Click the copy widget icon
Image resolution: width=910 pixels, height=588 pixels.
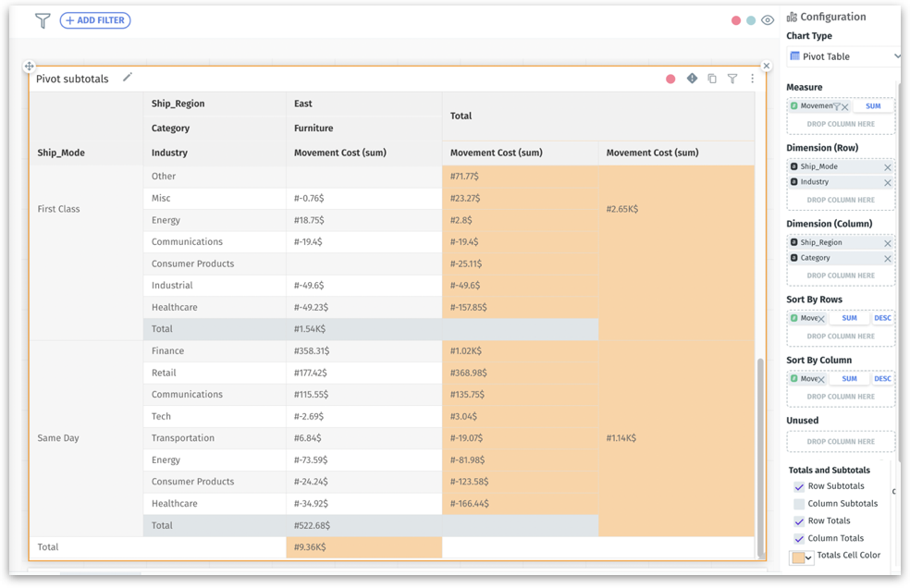click(x=712, y=79)
